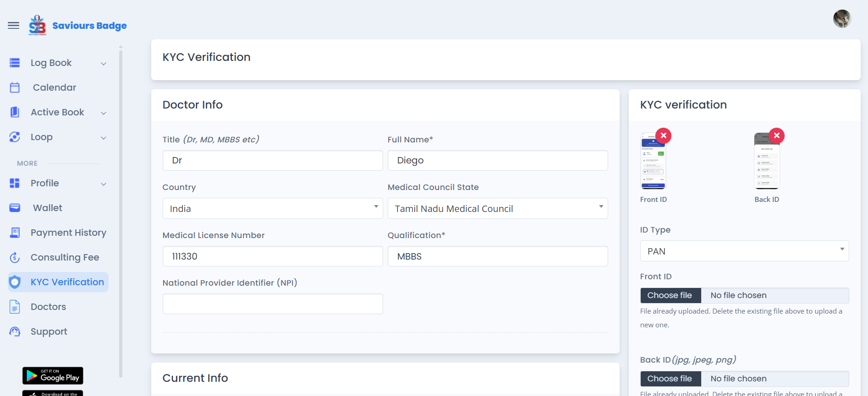Click the Consulting Fee icon

[x=15, y=257]
